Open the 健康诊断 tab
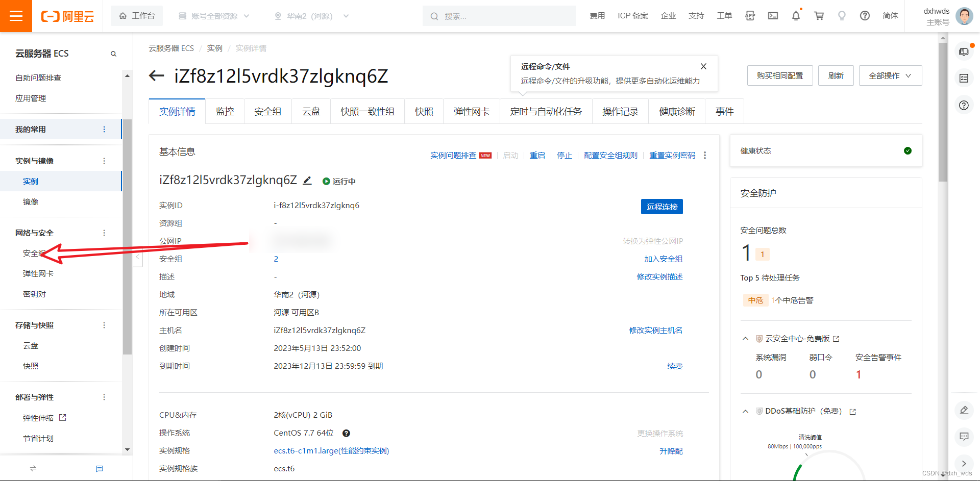 tap(677, 111)
